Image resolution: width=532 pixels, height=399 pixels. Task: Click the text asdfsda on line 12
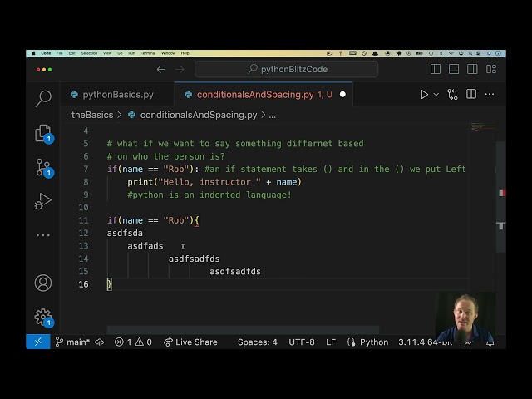[x=125, y=233]
